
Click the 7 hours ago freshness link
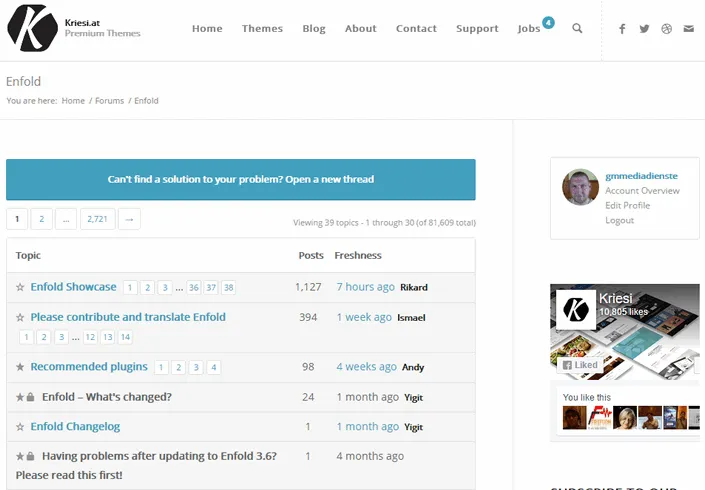[366, 287]
